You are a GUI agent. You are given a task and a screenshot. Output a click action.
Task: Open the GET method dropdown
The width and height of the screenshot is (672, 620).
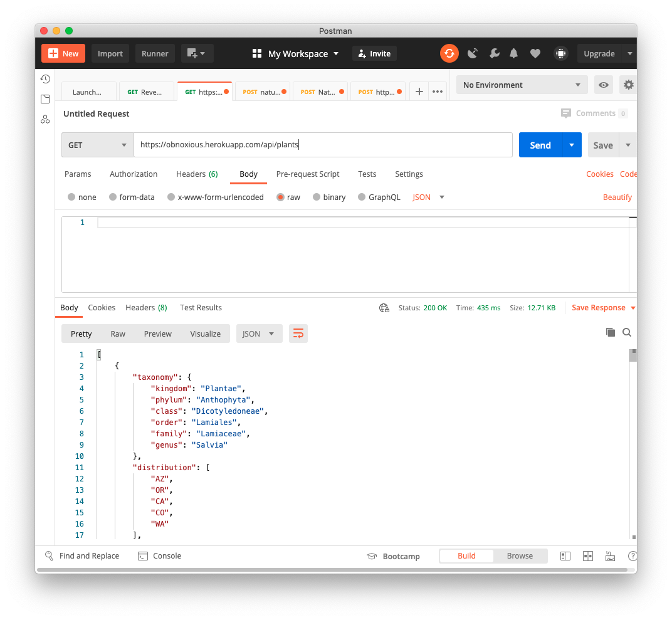click(x=98, y=145)
